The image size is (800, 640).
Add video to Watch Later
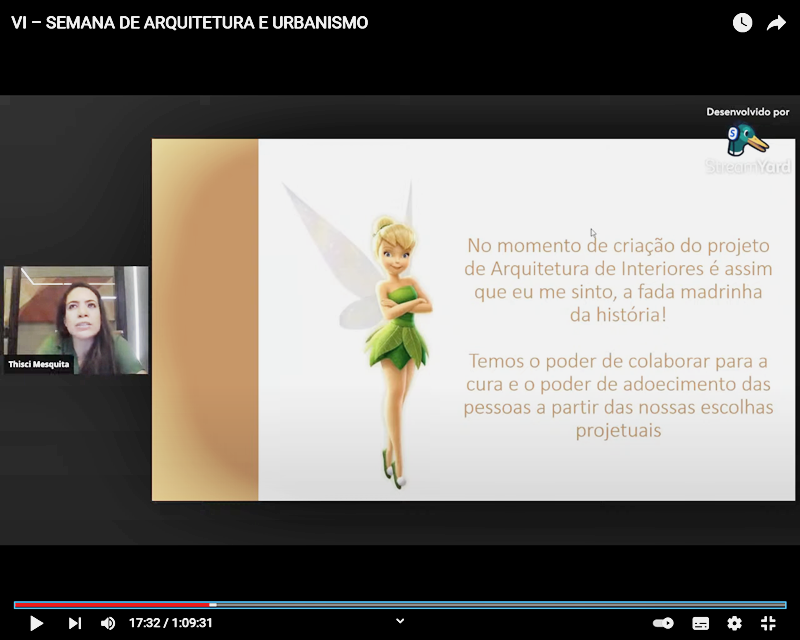coord(742,22)
